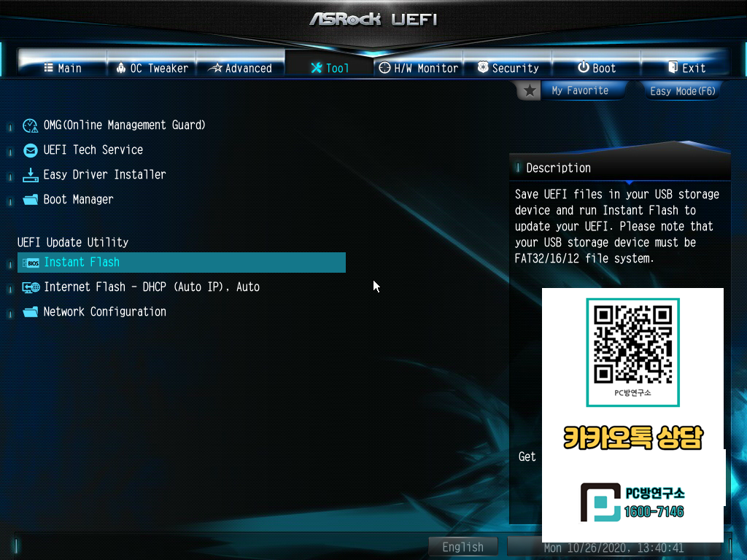This screenshot has height=560, width=747.
Task: Click the Easy Driver Installer download icon
Action: pyautogui.click(x=31, y=175)
